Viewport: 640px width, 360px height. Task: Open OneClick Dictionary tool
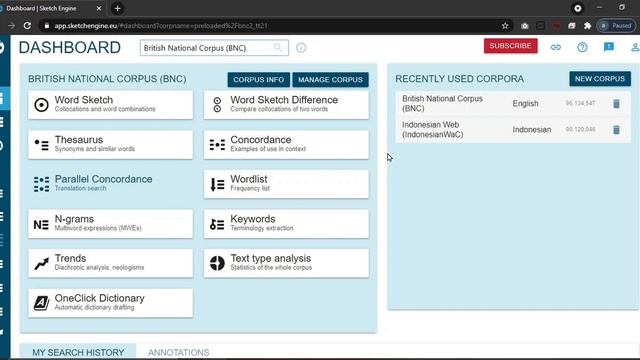(110, 302)
